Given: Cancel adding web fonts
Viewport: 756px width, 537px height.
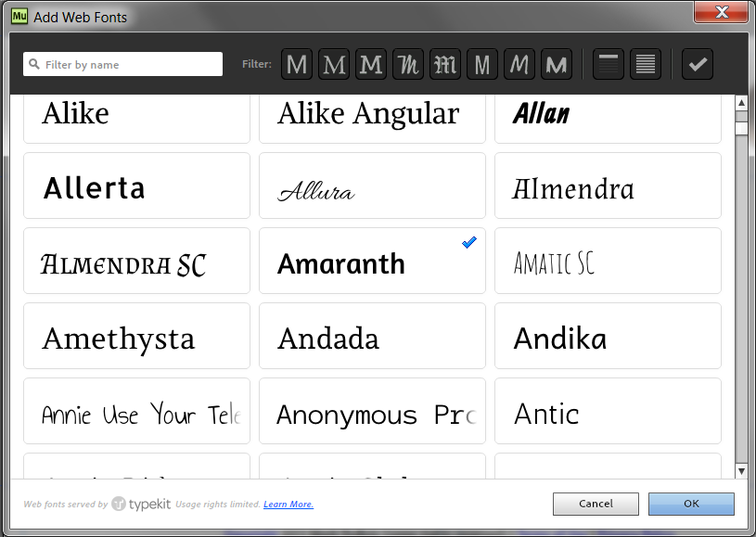Looking at the screenshot, I should point(596,504).
